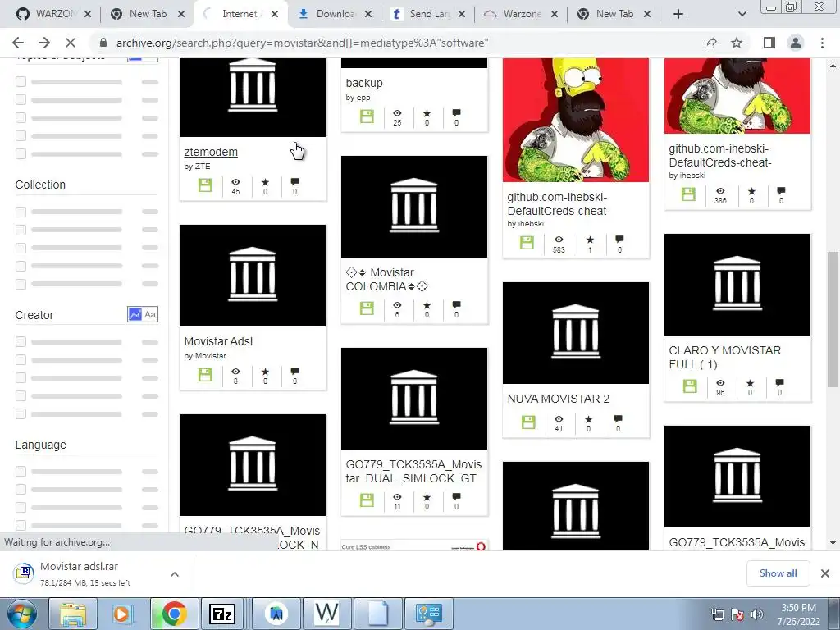840x630 pixels.
Task: Open the 7-Zip taskbar icon
Action: coord(222,614)
